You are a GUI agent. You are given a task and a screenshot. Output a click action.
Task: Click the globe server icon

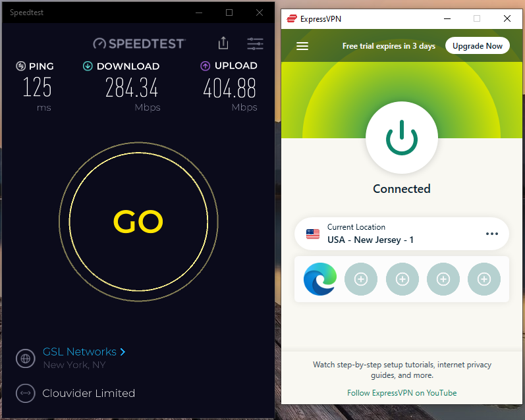[26, 358]
